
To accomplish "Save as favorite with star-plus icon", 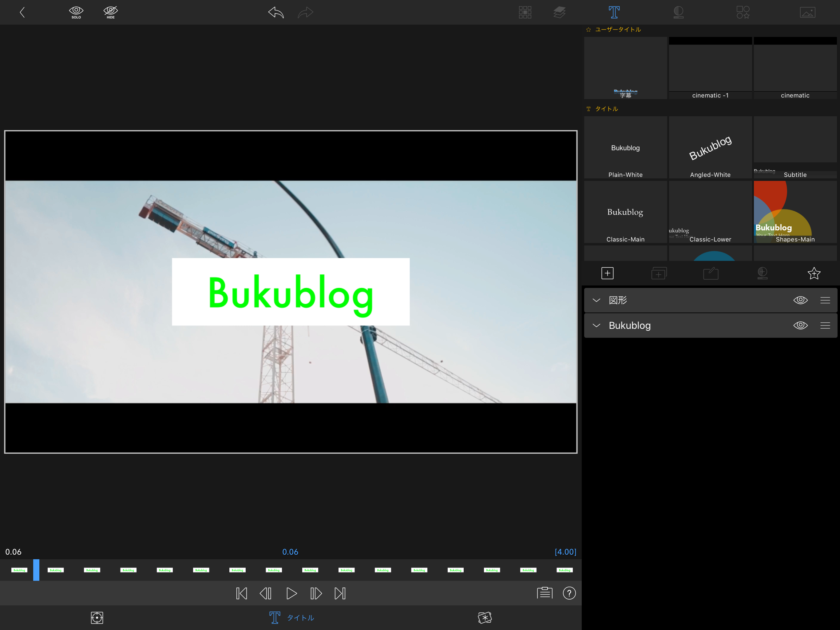I will (814, 273).
